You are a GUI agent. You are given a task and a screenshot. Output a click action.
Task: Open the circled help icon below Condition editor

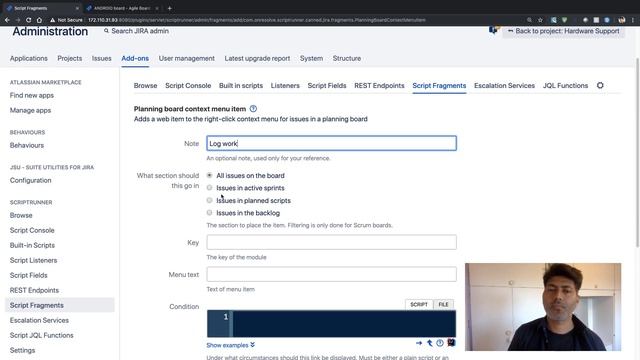tap(440, 343)
